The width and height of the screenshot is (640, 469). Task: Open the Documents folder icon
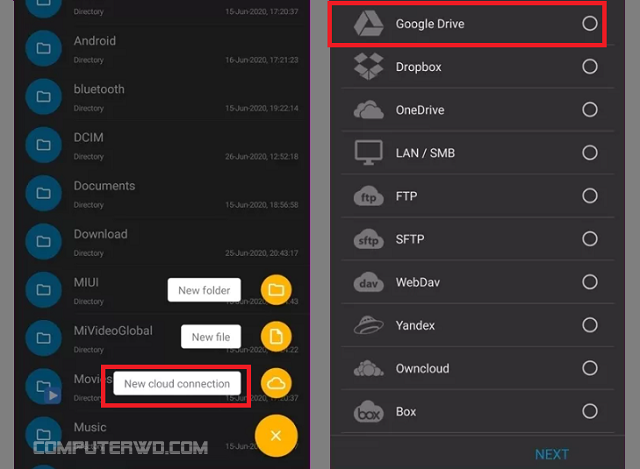[43, 193]
